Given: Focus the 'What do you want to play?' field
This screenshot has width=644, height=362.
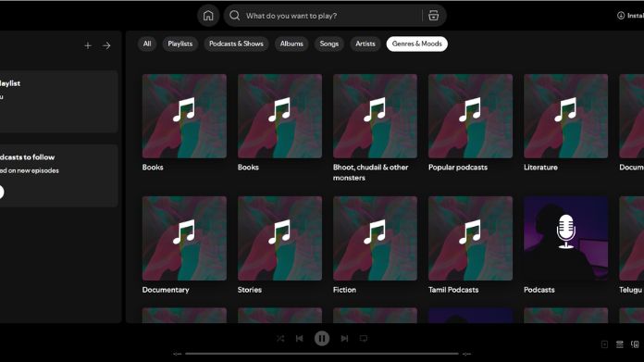Looking at the screenshot, I should [335, 16].
